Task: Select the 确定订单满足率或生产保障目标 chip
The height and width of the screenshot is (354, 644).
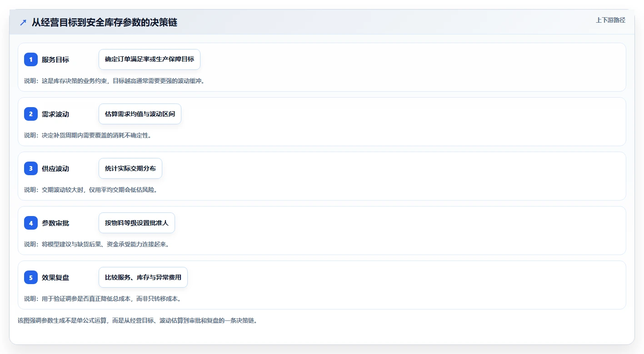Action: tap(150, 59)
